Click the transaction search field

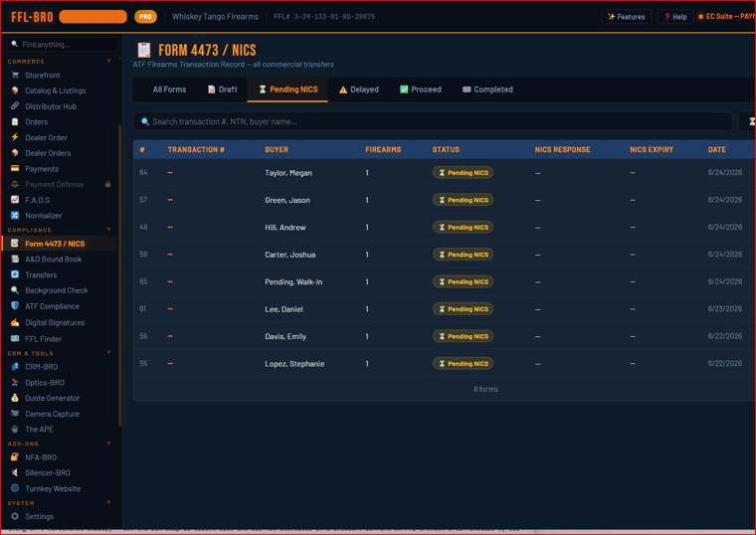pyautogui.click(x=433, y=121)
